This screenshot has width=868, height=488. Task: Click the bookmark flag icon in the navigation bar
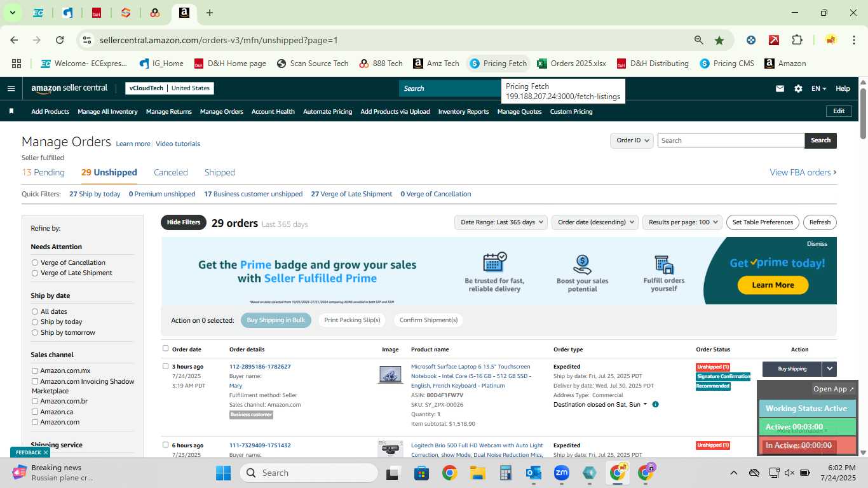click(11, 111)
